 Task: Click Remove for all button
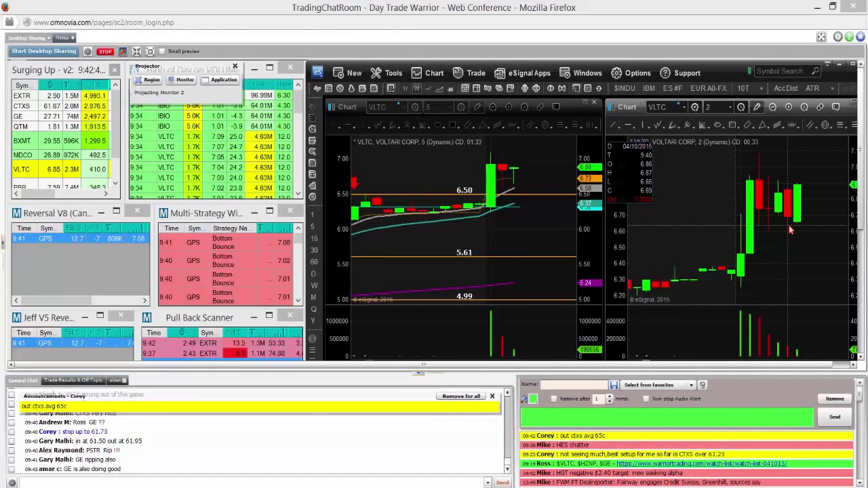tap(461, 396)
